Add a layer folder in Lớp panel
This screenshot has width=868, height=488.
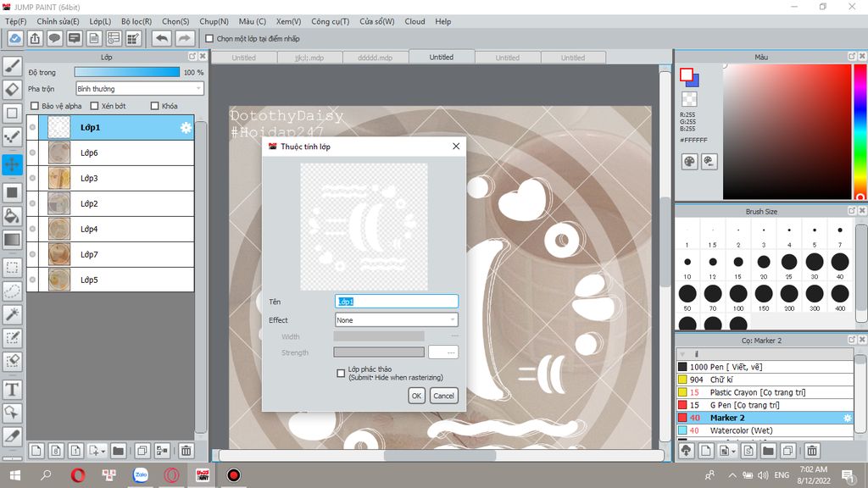(118, 451)
